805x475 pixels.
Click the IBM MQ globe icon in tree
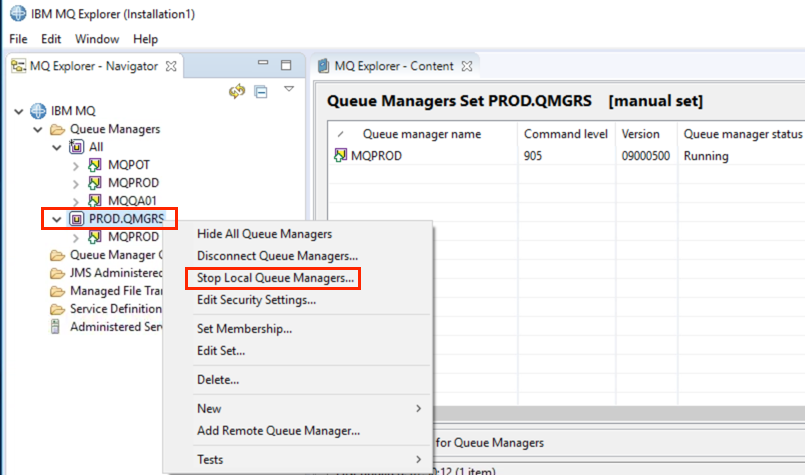38,111
